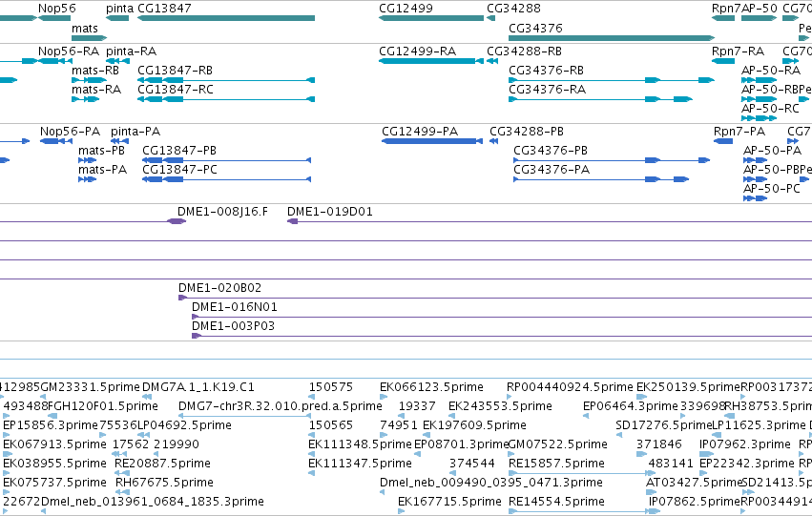Click the EK067913.5prime label
The image size is (812, 516).
click(54, 444)
